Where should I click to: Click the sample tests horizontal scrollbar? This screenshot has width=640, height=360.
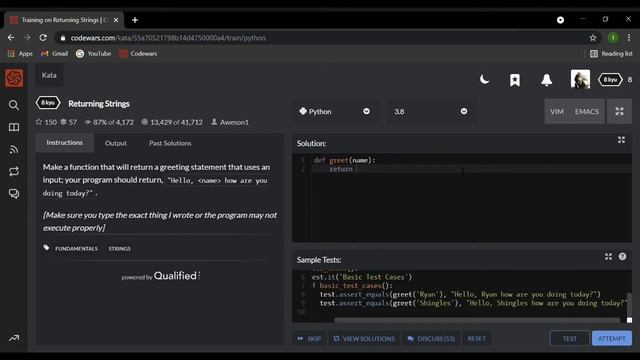pyautogui.click(x=477, y=320)
